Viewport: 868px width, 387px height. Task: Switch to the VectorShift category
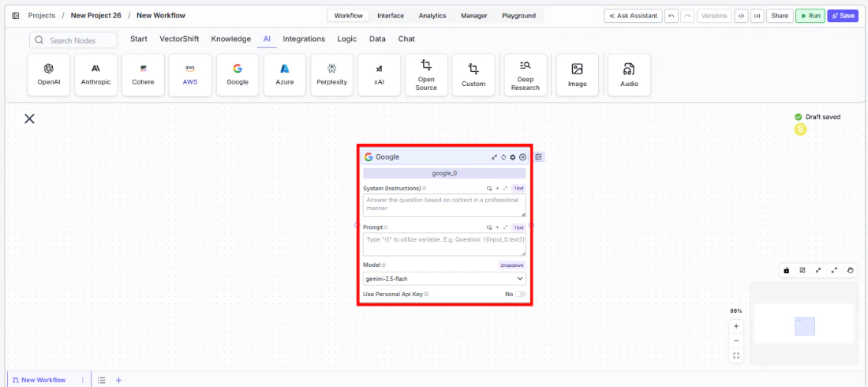tap(179, 39)
